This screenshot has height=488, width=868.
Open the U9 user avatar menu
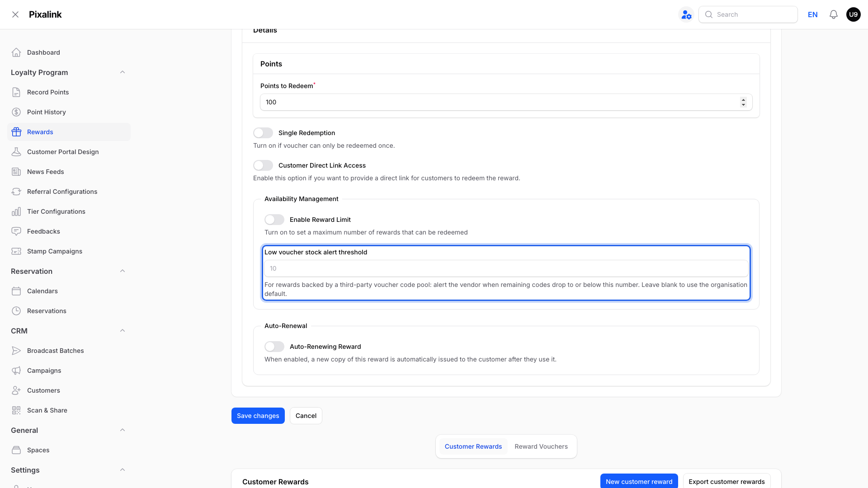854,14
